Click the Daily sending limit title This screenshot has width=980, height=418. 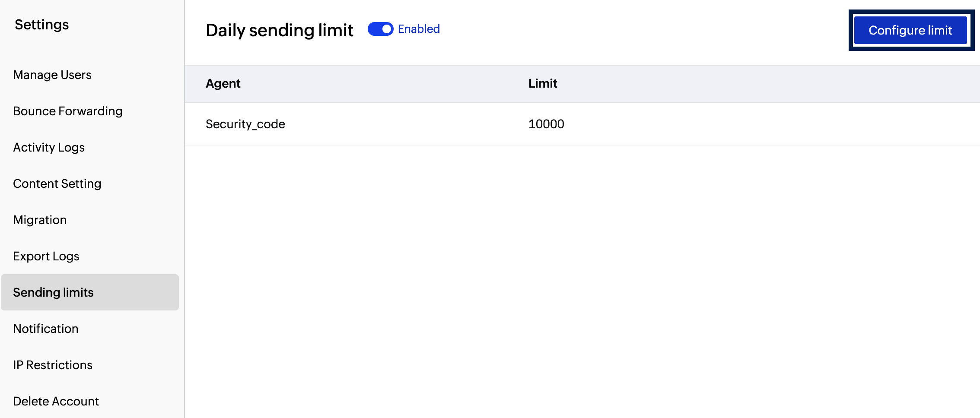[x=279, y=30]
